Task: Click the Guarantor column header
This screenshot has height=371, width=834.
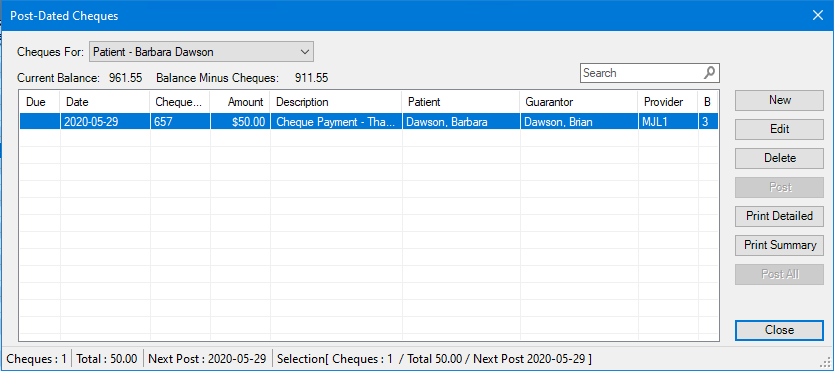Action: [x=579, y=102]
